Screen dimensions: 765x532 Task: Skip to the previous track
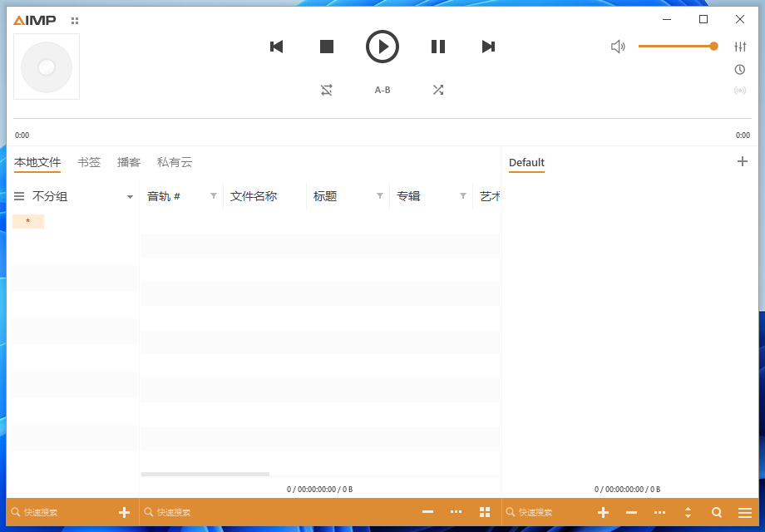point(277,47)
